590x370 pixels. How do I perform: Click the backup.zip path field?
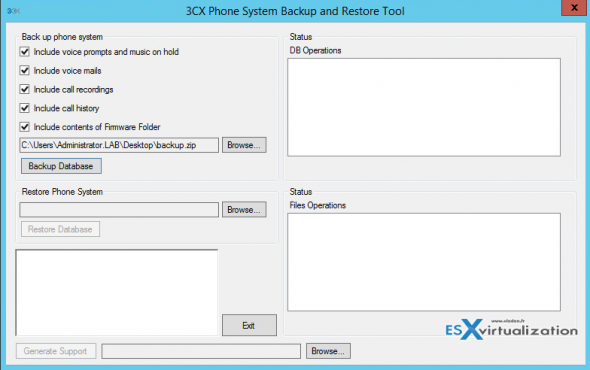(119, 145)
